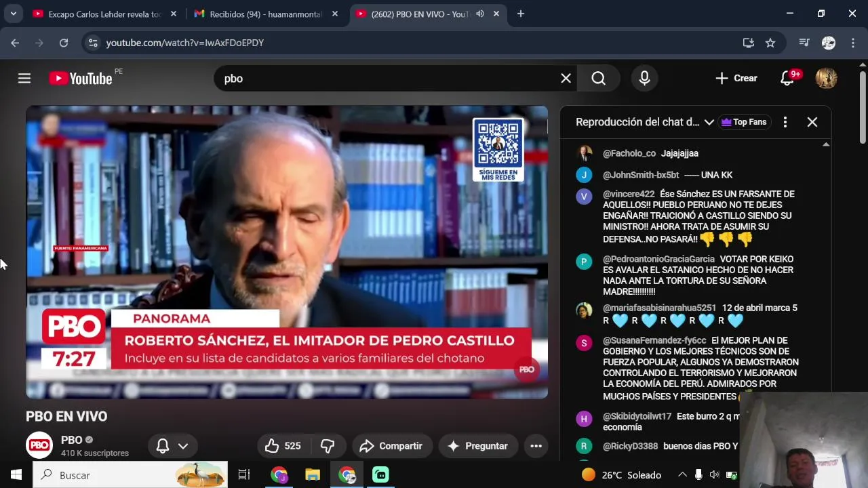Open YouTube notifications bell

pyautogui.click(x=787, y=79)
